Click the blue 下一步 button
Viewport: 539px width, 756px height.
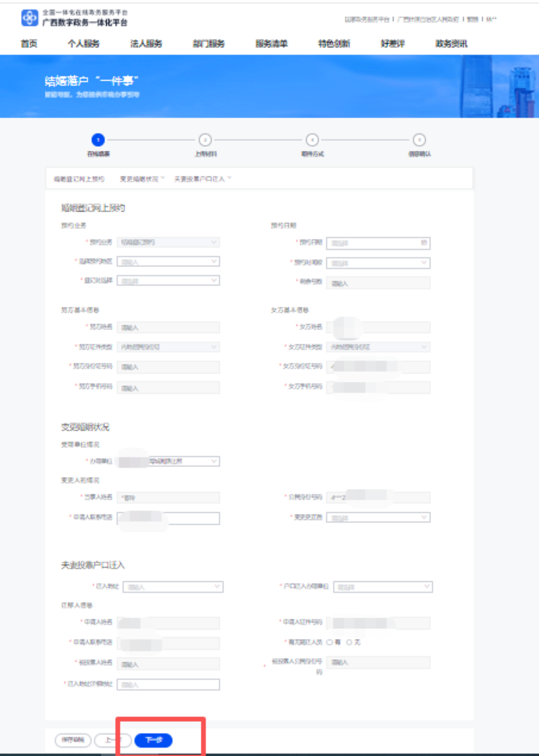(153, 740)
